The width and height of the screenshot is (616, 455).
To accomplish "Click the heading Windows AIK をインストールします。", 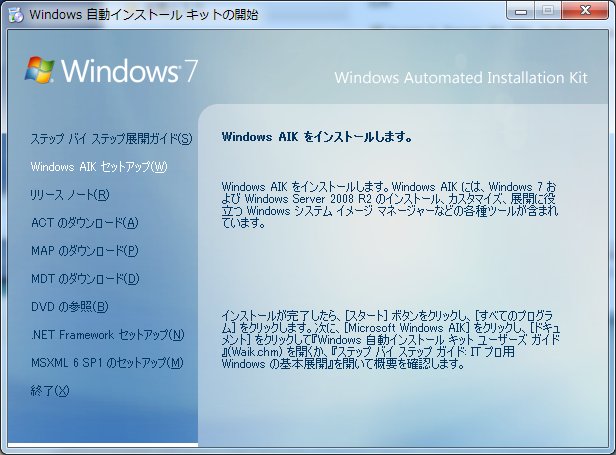I will coord(317,137).
